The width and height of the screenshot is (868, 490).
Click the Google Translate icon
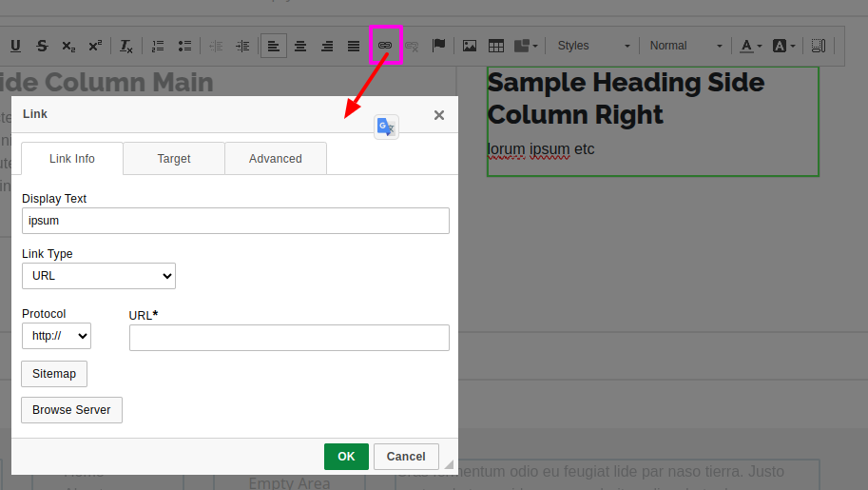[386, 127]
